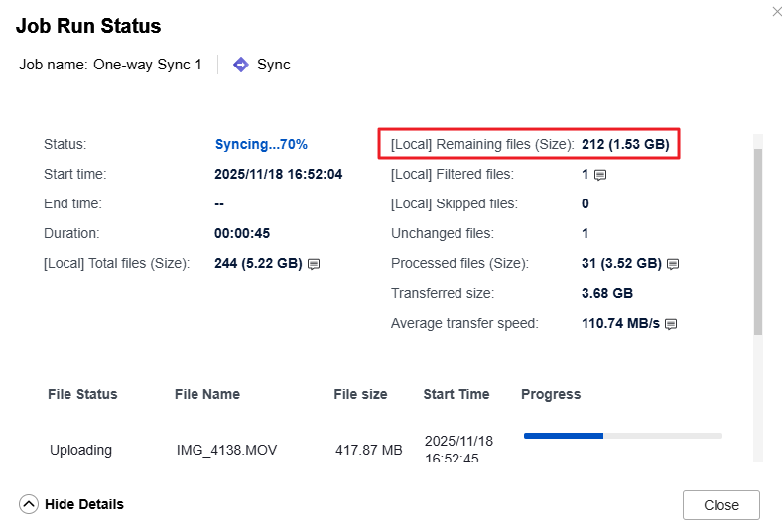Click the File Status column header
Viewport: 782px width, 532px height.
(82, 394)
